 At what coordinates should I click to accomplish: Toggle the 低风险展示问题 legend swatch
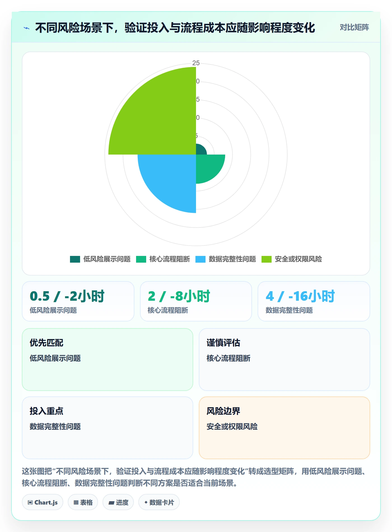point(75,259)
